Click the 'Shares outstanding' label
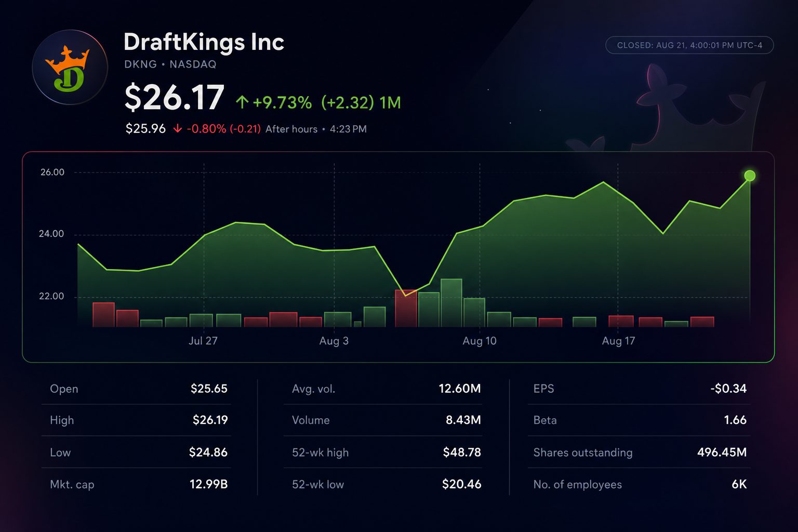The width and height of the screenshot is (798, 532). point(583,453)
